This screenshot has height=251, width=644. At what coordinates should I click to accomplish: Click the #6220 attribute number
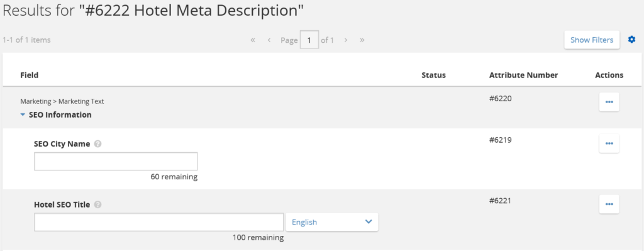pyautogui.click(x=500, y=99)
